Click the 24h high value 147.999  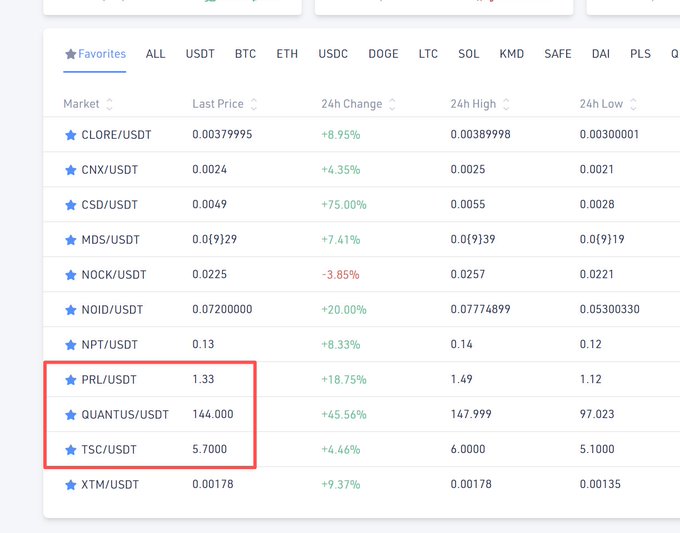471,414
